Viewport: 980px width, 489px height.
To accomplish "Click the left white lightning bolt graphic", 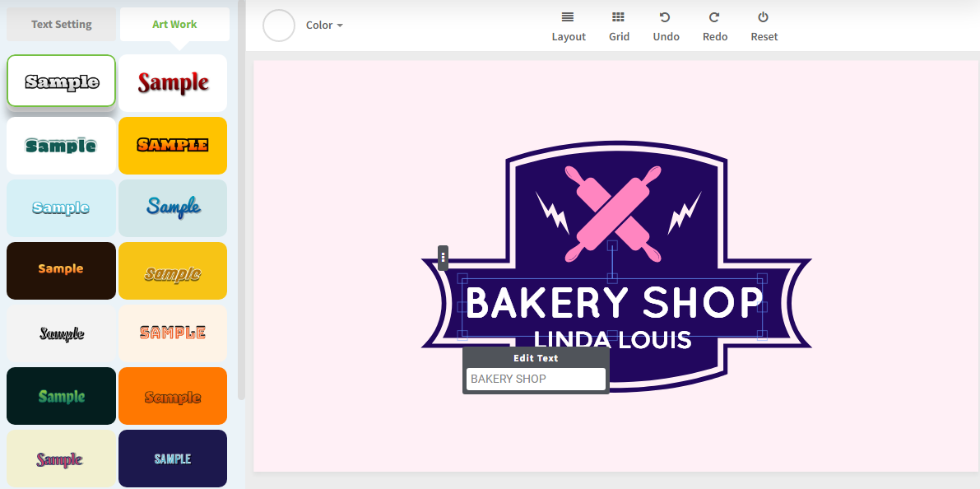I will click(x=552, y=212).
